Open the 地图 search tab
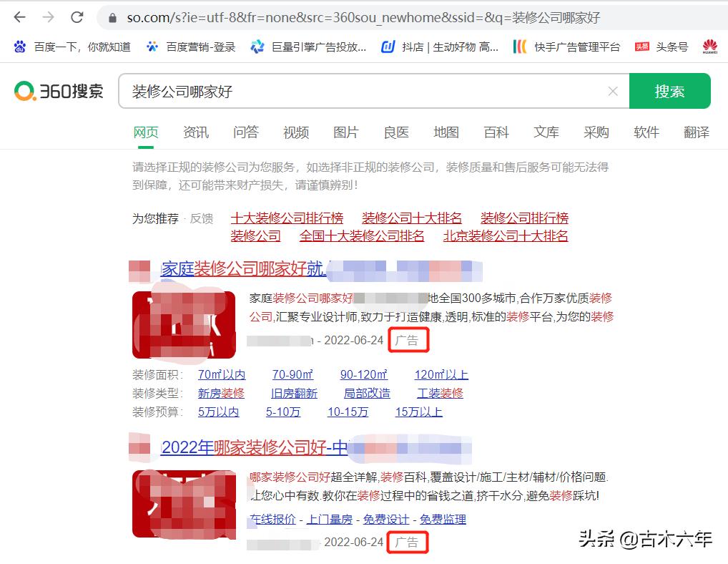The image size is (728, 564). tap(446, 132)
